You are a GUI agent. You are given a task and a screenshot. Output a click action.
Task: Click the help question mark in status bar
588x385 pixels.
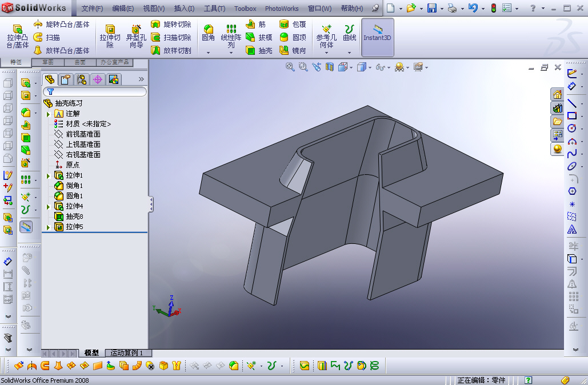click(x=528, y=380)
